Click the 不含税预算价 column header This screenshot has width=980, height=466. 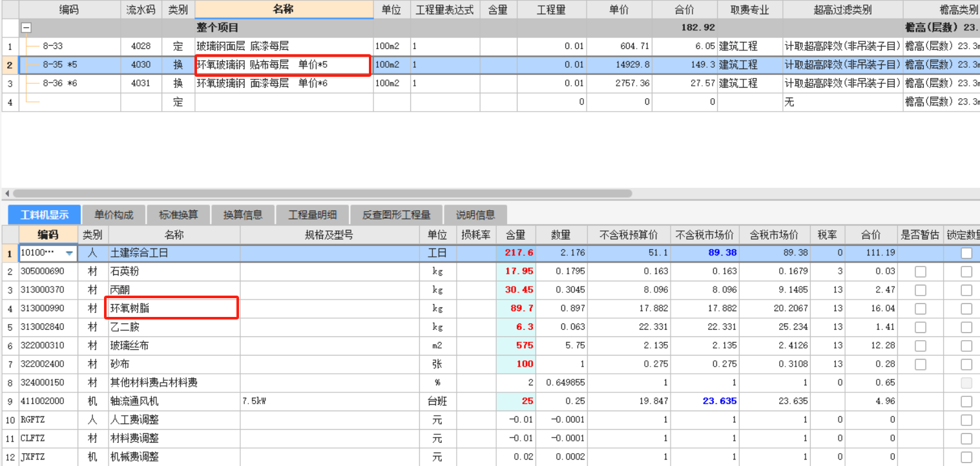629,235
